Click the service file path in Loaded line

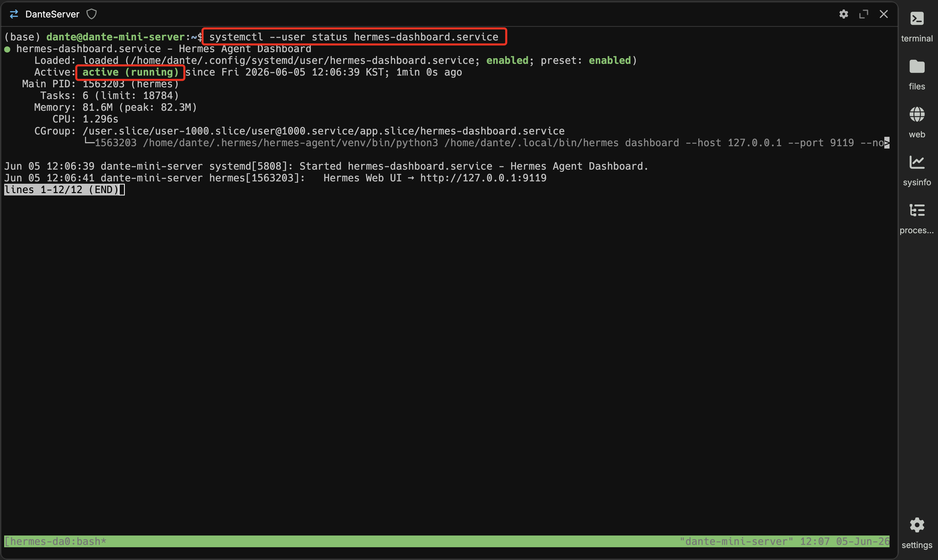[302, 60]
